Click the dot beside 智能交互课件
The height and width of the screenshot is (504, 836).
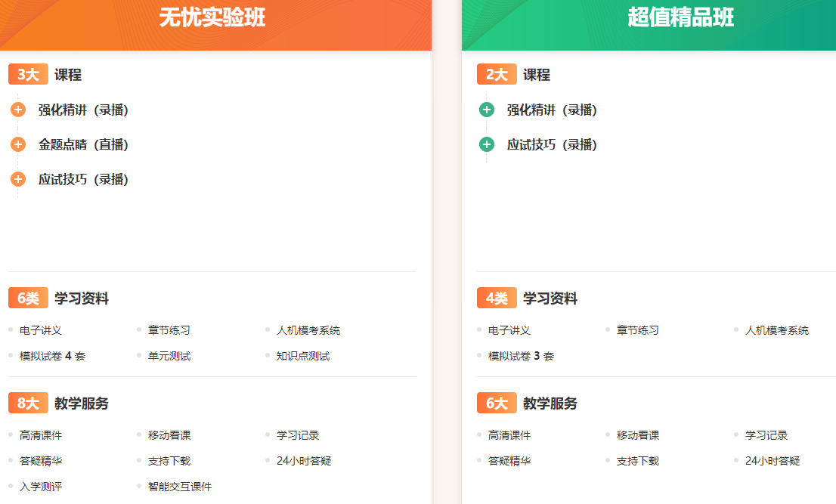(x=138, y=487)
